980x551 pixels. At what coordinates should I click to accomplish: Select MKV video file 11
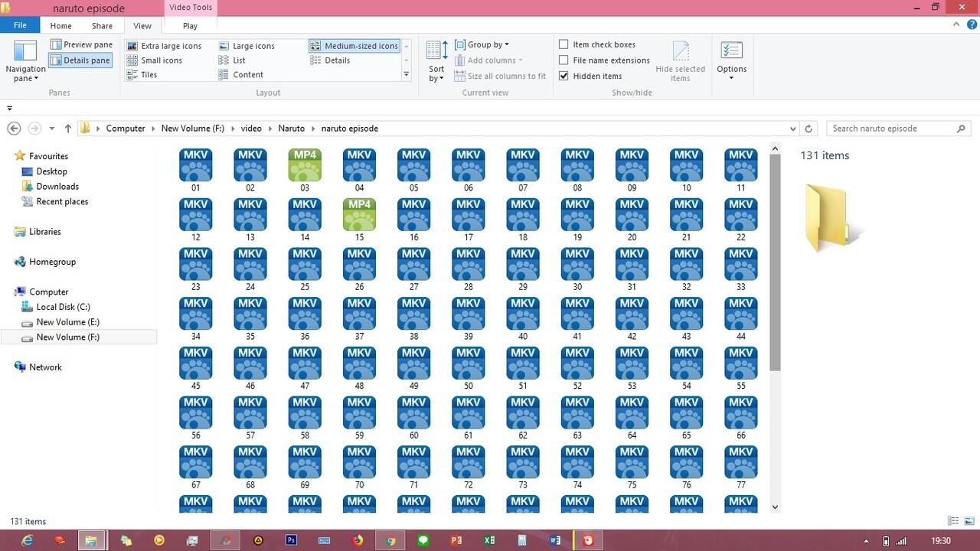740,170
